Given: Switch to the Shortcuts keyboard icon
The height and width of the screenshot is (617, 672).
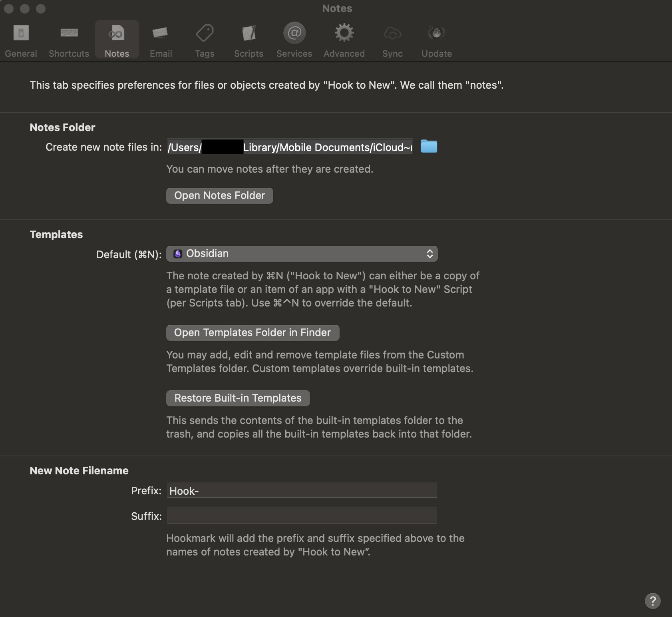Looking at the screenshot, I should click(69, 33).
